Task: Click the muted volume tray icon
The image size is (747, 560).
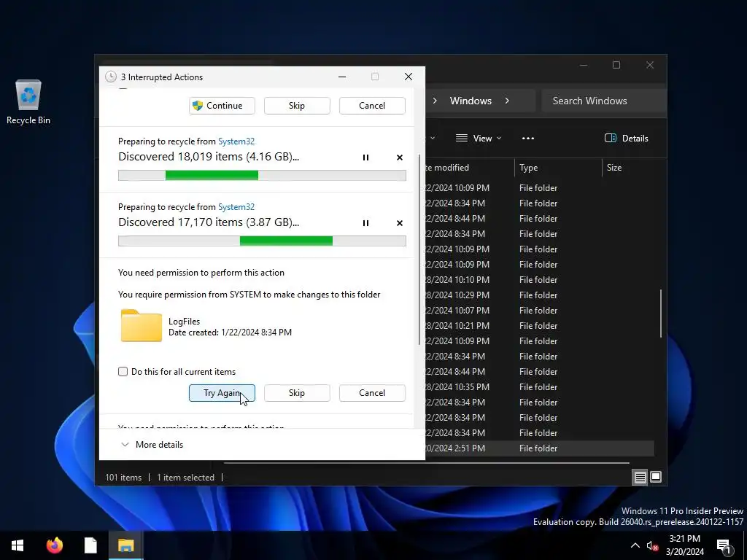Action: click(x=651, y=545)
